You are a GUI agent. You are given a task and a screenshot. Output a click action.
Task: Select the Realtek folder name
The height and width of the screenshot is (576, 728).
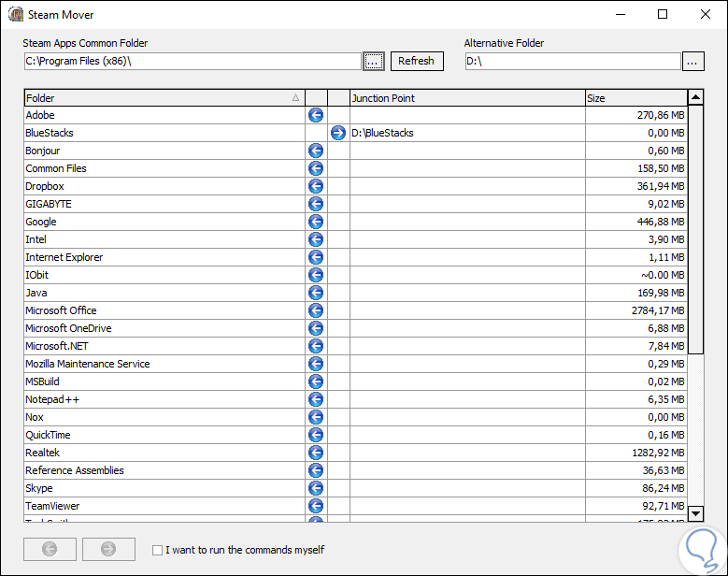pyautogui.click(x=42, y=453)
